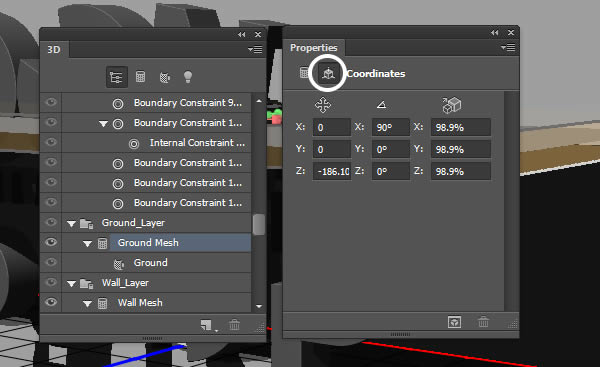Screen dimensions: 600x367
Task: Filter 3D panel by lights
Action: 188,77
